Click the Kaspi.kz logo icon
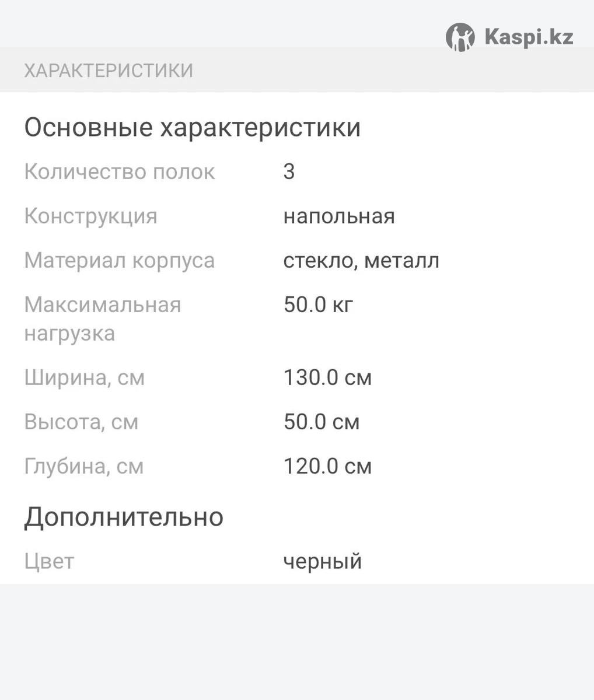 click(x=460, y=38)
